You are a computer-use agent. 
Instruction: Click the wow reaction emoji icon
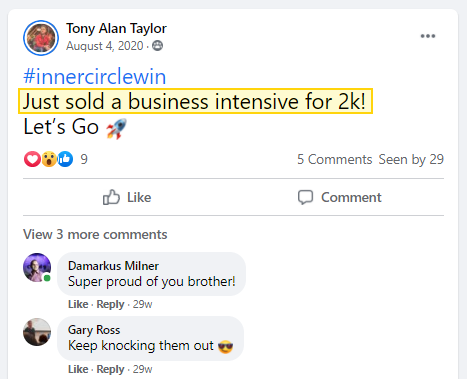coord(49,159)
